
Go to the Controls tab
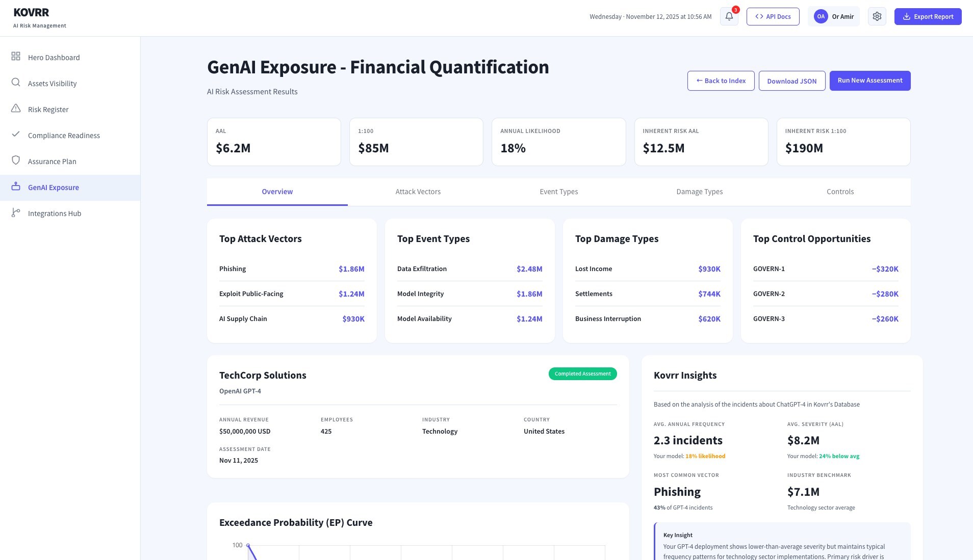[840, 192]
